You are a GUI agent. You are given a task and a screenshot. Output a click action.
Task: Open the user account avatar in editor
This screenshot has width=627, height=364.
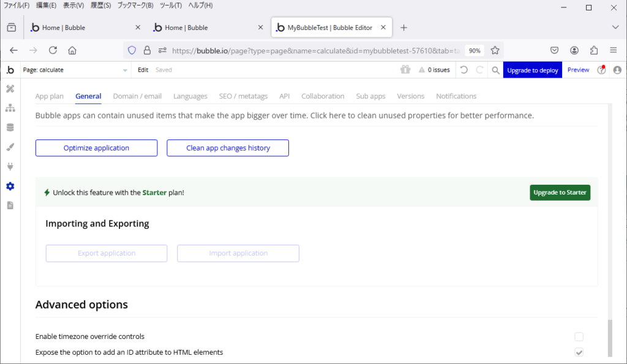pyautogui.click(x=617, y=70)
